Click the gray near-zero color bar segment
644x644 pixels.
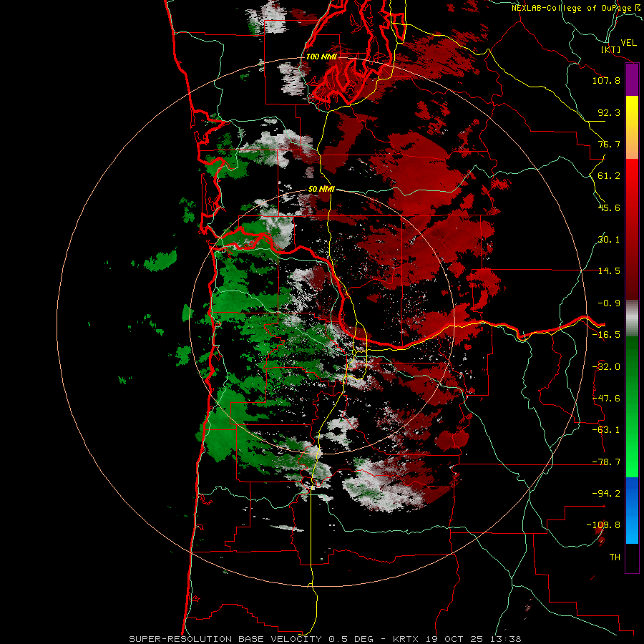point(632,318)
